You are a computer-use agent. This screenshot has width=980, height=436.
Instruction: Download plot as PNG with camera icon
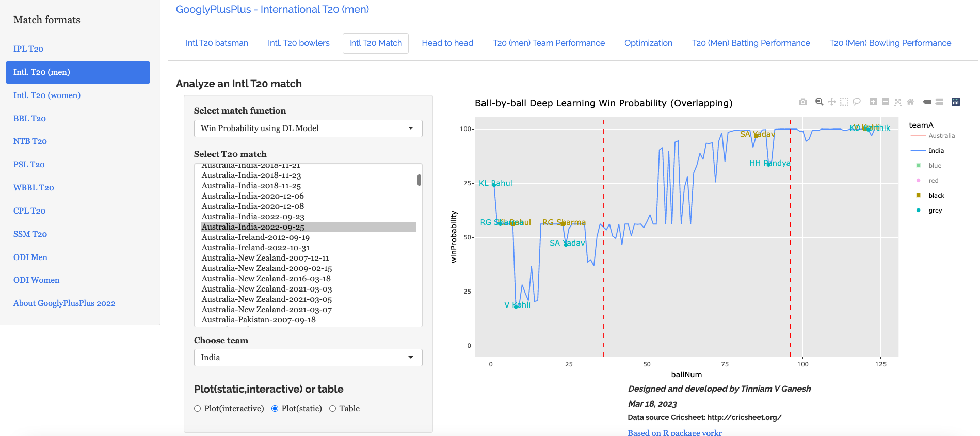point(802,102)
